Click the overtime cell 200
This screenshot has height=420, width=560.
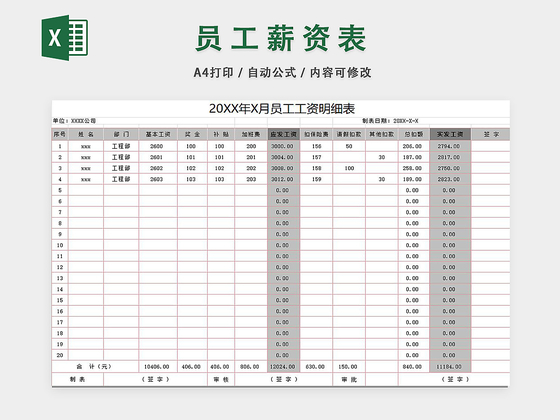click(x=251, y=146)
